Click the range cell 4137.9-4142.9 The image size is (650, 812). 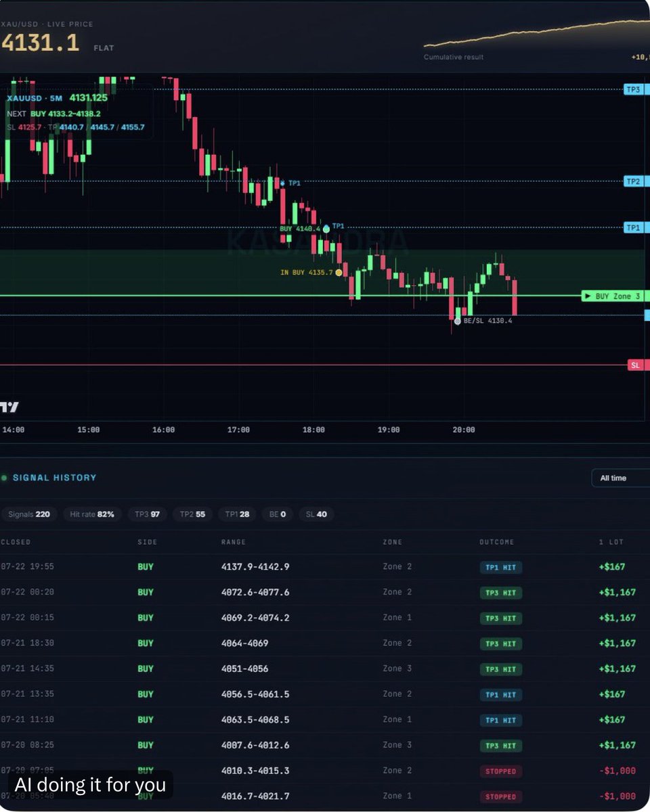point(255,567)
